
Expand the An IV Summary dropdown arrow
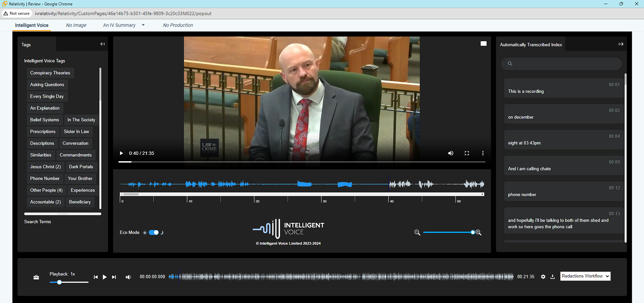click(143, 25)
